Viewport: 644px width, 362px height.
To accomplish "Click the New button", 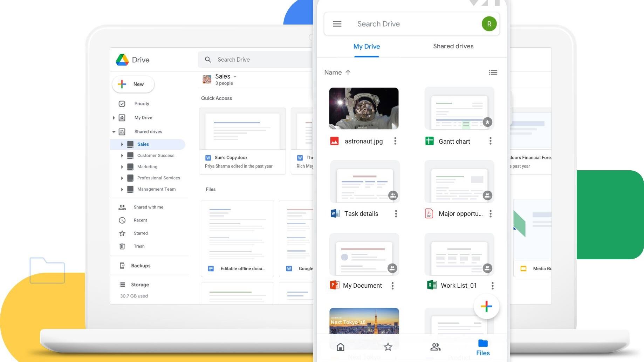I will pyautogui.click(x=133, y=84).
